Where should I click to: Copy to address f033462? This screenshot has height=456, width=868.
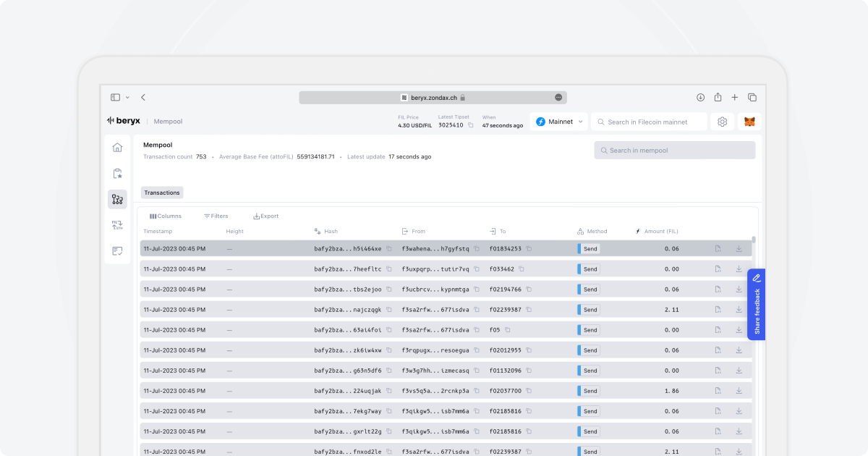(x=522, y=269)
